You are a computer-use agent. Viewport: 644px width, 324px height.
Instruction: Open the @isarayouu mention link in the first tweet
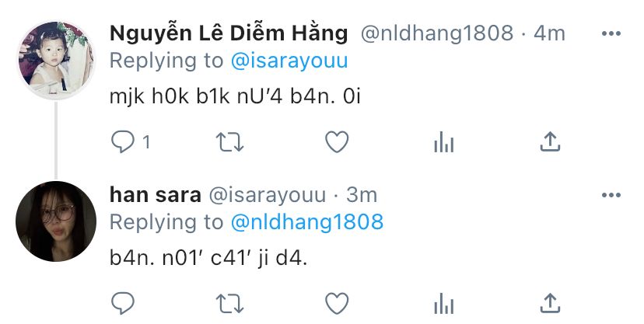[x=289, y=61]
